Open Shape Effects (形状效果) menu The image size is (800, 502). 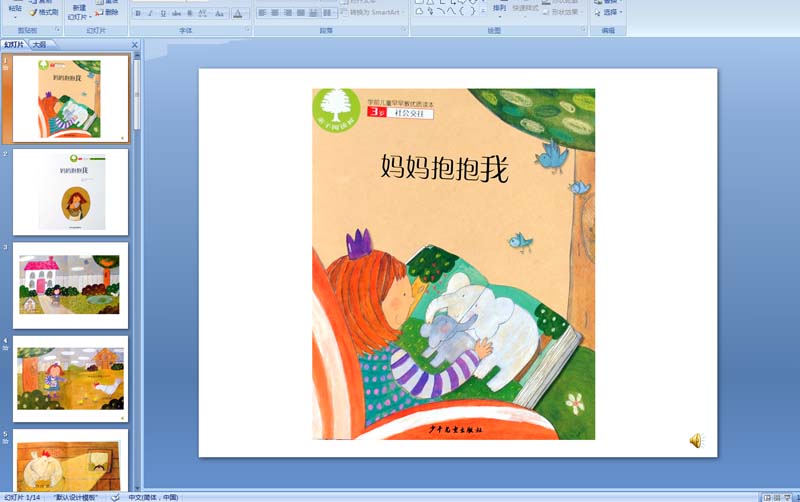tap(562, 12)
